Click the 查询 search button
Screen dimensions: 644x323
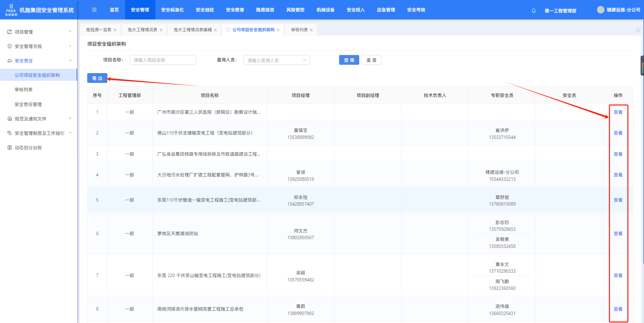coord(349,60)
